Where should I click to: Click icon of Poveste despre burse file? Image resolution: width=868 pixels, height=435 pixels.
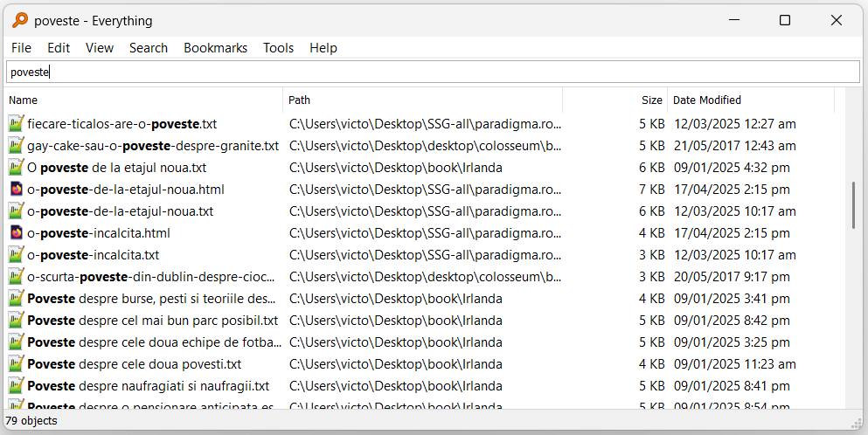coord(17,299)
